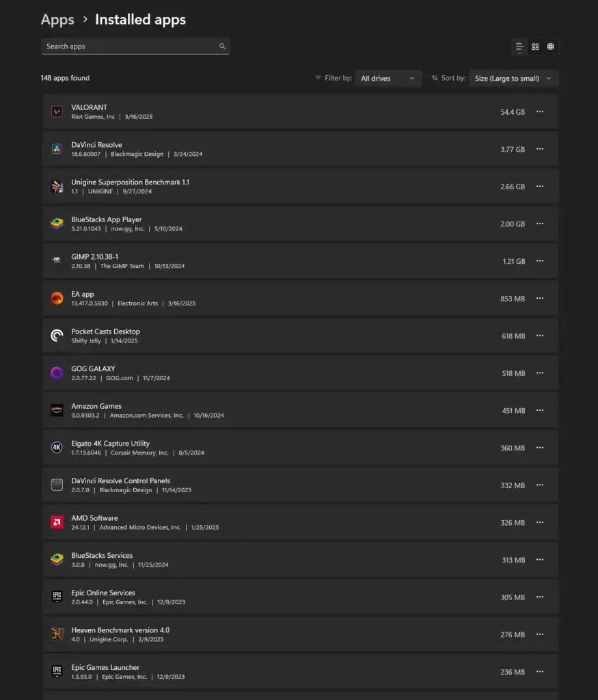Click the BlueStacks App Player icon
The width and height of the screenshot is (598, 700).
(x=57, y=224)
